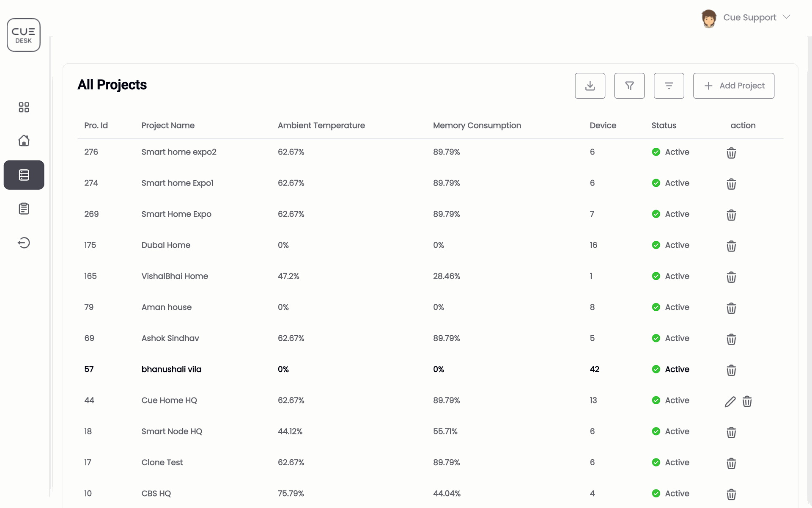
Task: Click trash icon for CBS HQ
Action: tap(731, 494)
